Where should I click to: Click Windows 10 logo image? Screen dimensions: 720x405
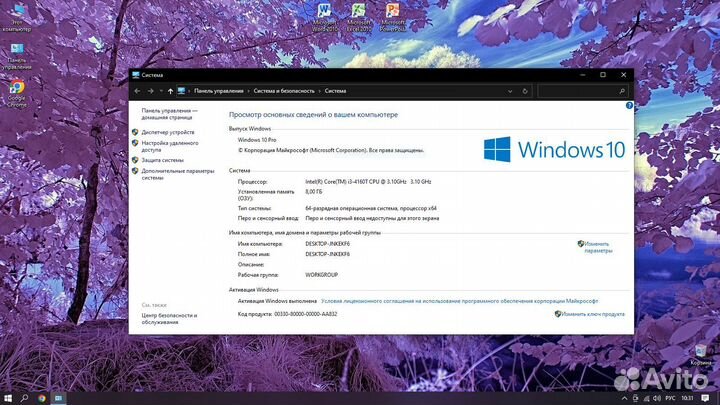554,149
